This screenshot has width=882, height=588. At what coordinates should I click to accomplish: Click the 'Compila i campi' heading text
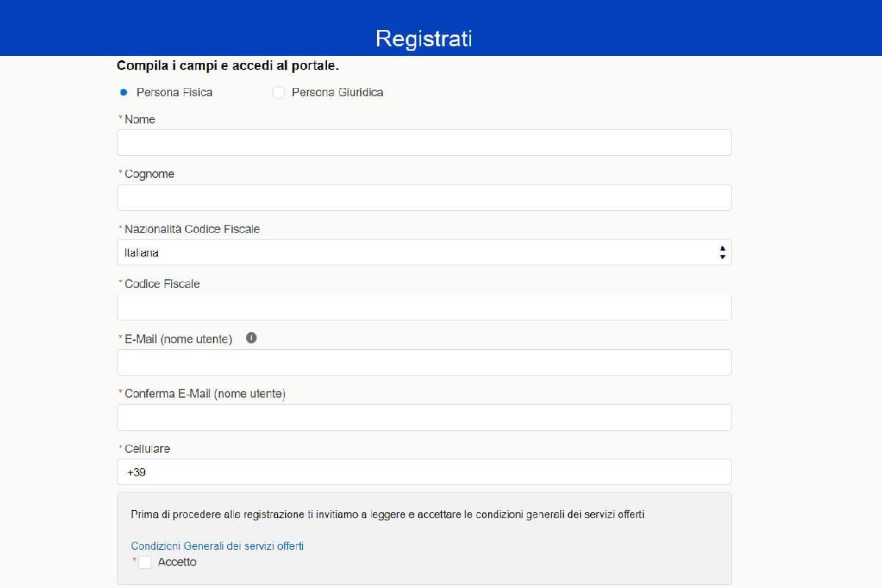pyautogui.click(x=227, y=65)
